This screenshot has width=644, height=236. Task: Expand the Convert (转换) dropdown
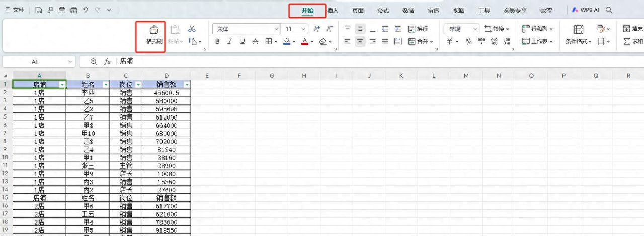tap(508, 29)
